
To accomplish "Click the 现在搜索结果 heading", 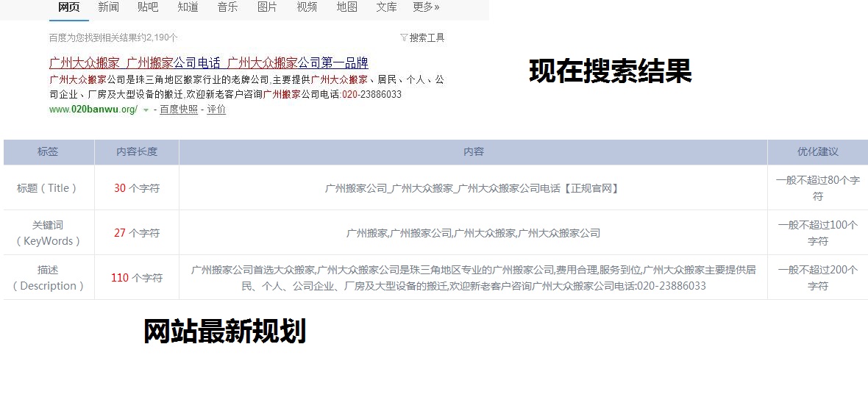I will [611, 71].
